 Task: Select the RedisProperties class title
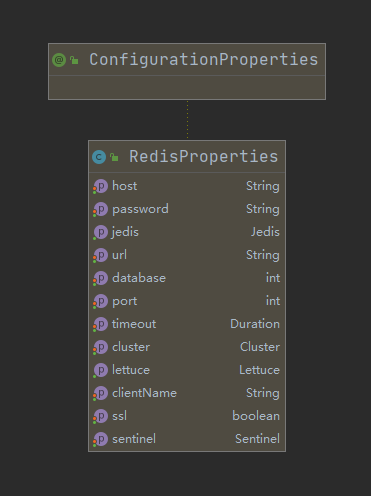[x=203, y=157]
